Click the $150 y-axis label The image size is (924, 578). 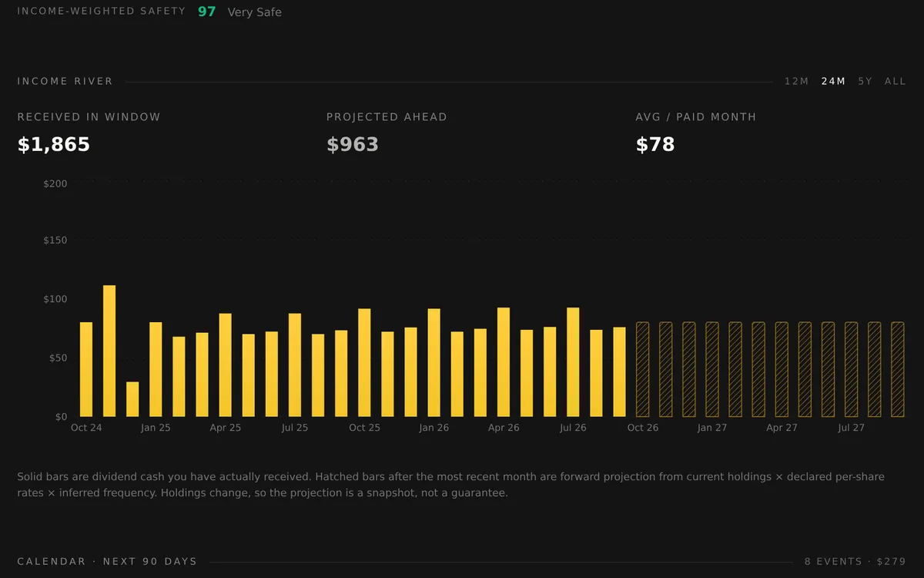55,240
